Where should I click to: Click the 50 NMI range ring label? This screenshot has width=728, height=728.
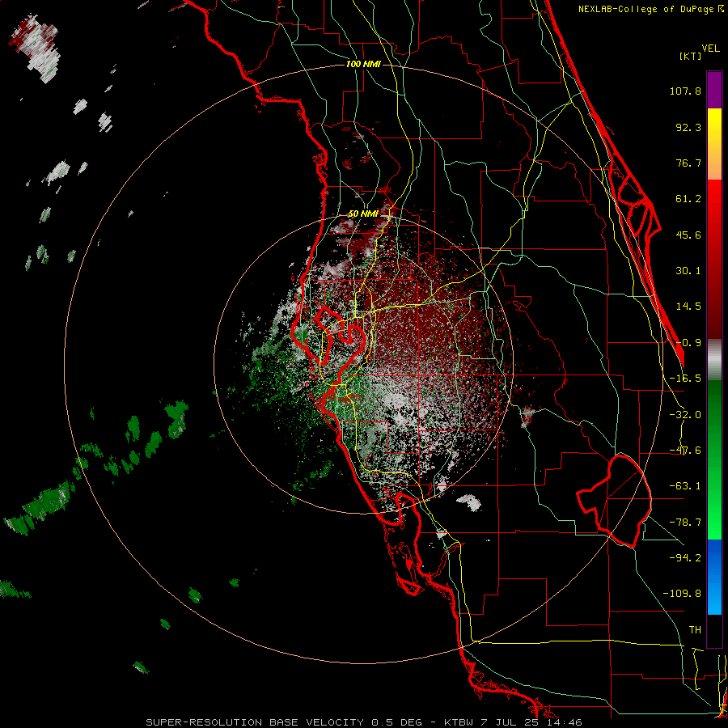point(363,214)
